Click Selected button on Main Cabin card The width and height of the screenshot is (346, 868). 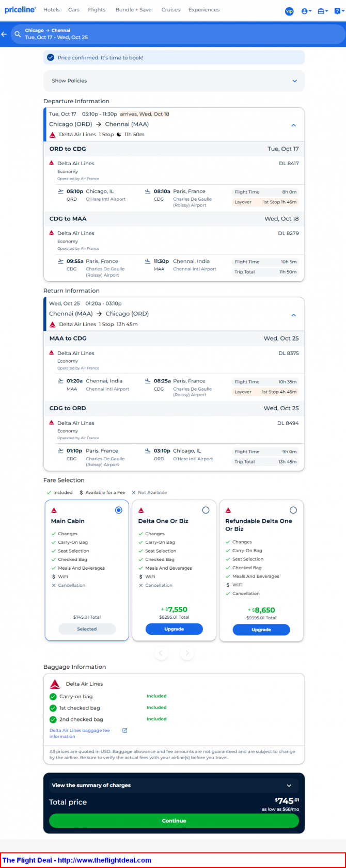pyautogui.click(x=87, y=629)
